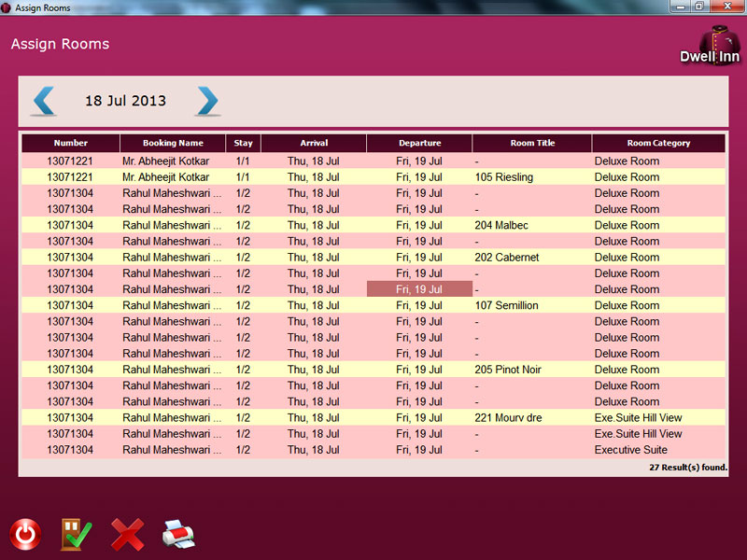
Task: Click the Departure column header
Action: click(419, 144)
